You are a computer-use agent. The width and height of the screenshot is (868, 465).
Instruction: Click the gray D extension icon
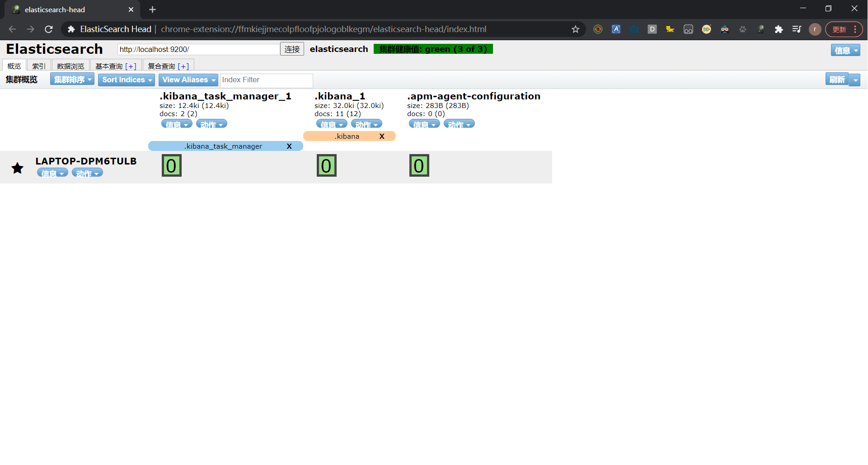point(652,29)
